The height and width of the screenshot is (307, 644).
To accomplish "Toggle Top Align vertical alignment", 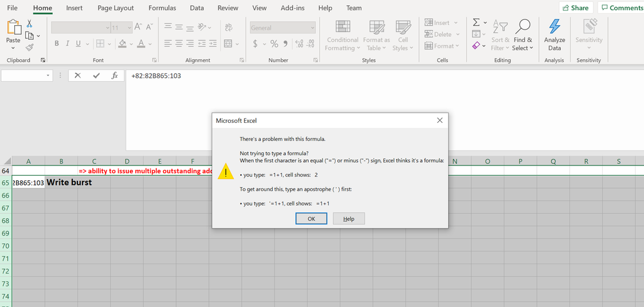I will click(168, 27).
